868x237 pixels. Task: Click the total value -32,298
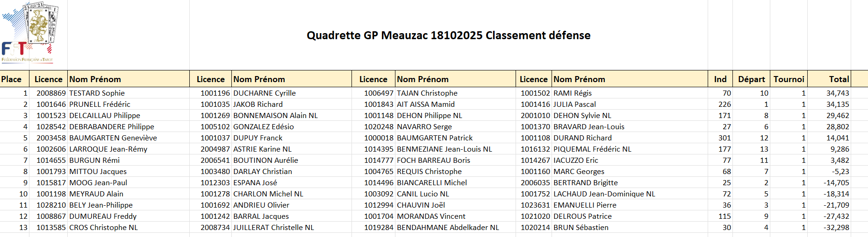pyautogui.click(x=836, y=228)
